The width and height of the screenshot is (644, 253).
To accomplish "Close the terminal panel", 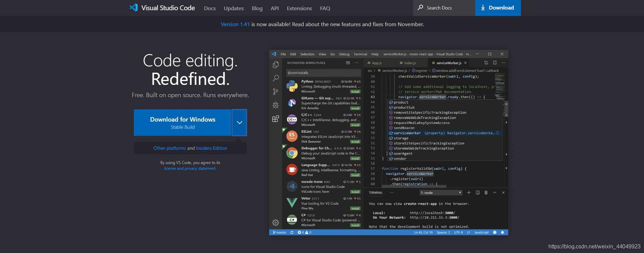I will point(503,193).
